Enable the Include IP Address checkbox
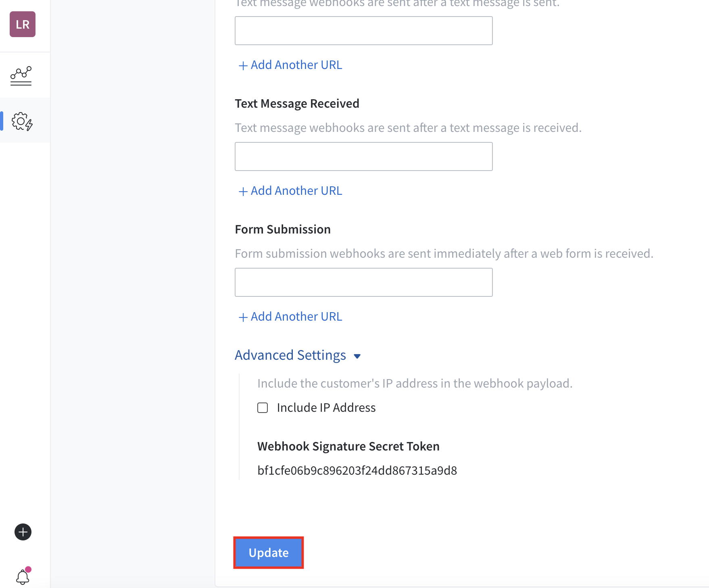Viewport: 709px width, 588px height. pyautogui.click(x=263, y=408)
